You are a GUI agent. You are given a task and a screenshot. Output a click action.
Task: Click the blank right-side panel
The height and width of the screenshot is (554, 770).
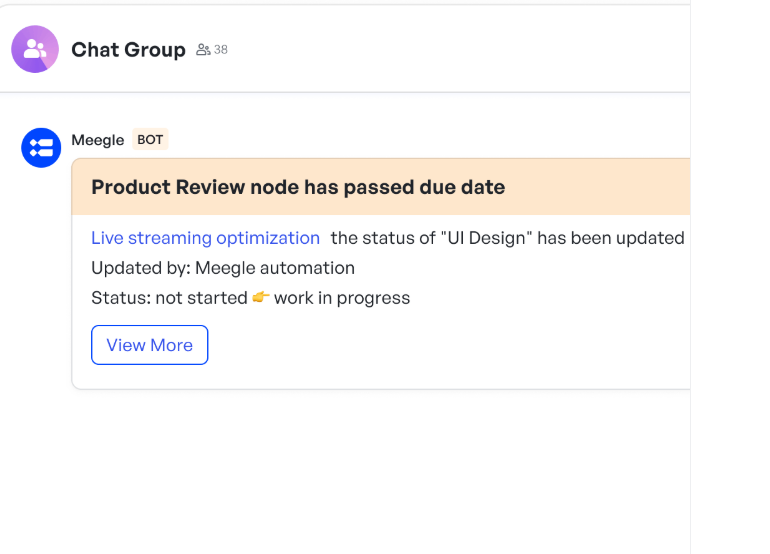coord(730,300)
